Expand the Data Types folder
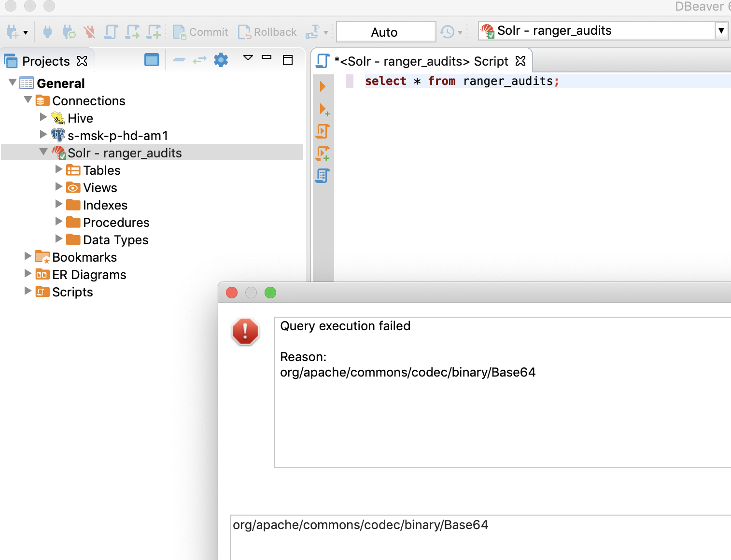 [59, 238]
